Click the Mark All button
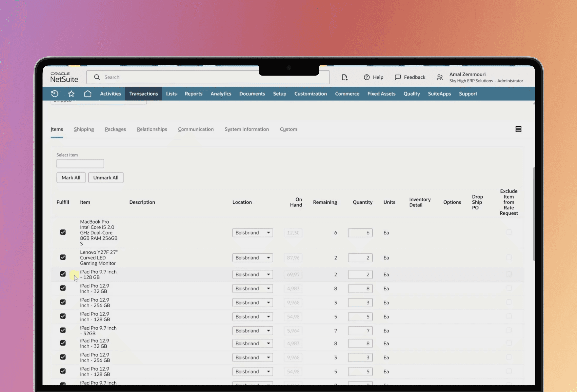Screen dimensions: 577x392 [x=71, y=178]
